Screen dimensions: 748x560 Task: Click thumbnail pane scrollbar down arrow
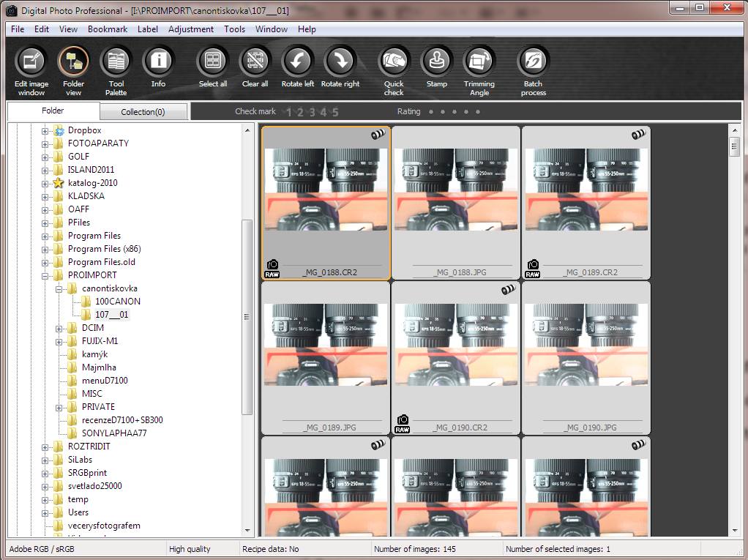(x=734, y=531)
